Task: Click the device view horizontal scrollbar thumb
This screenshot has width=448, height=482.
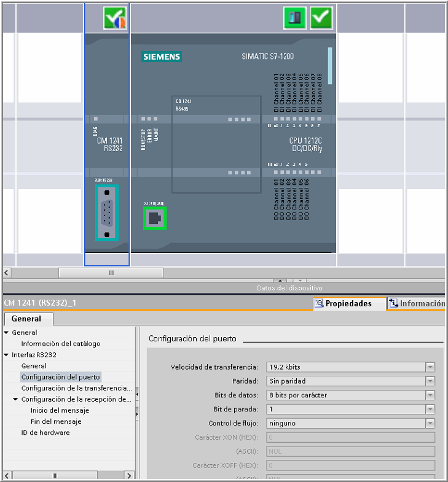Action: 111,273
